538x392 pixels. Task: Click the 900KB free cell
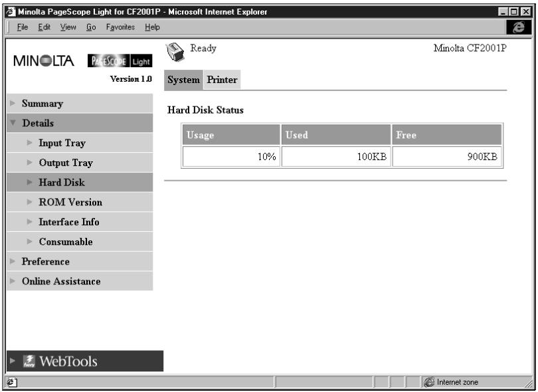(447, 157)
